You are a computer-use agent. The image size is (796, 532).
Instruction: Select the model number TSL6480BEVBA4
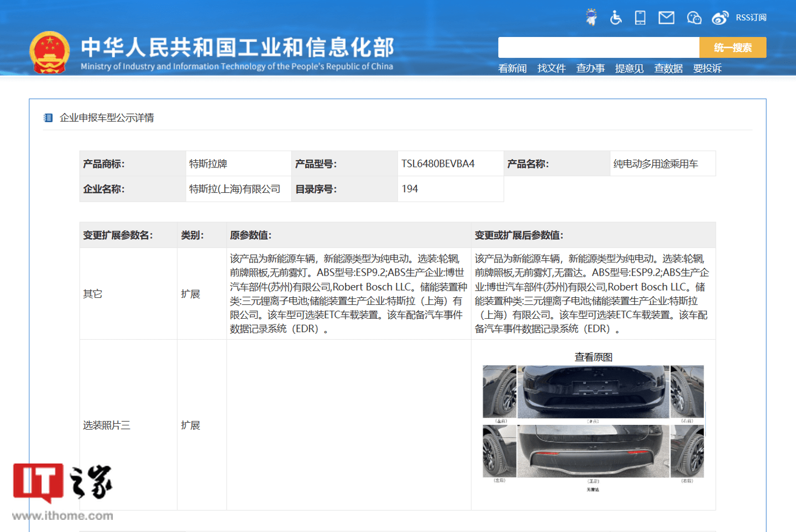pyautogui.click(x=438, y=164)
